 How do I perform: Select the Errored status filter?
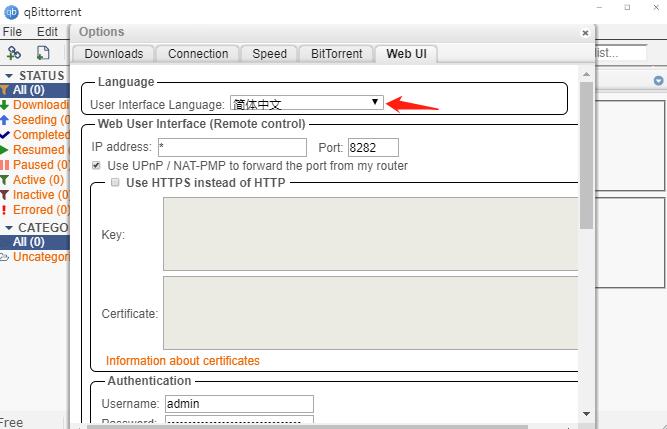(x=38, y=210)
